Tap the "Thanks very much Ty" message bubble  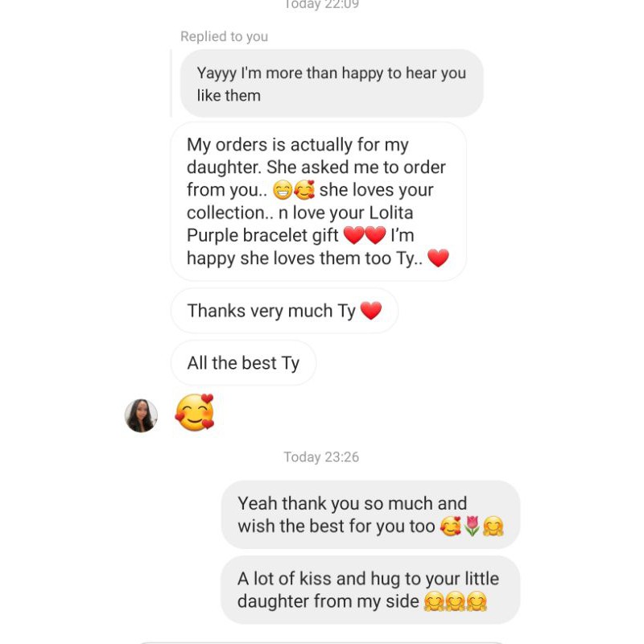tap(284, 311)
